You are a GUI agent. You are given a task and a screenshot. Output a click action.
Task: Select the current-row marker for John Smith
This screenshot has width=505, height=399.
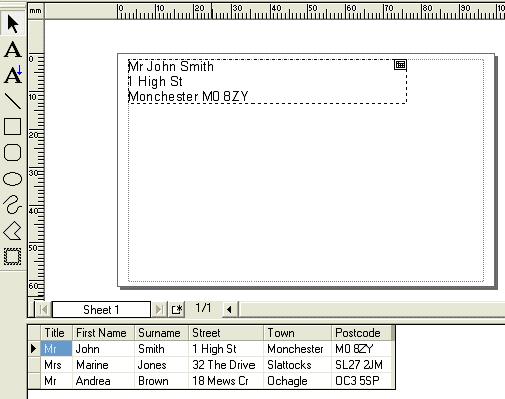pyautogui.click(x=34, y=349)
